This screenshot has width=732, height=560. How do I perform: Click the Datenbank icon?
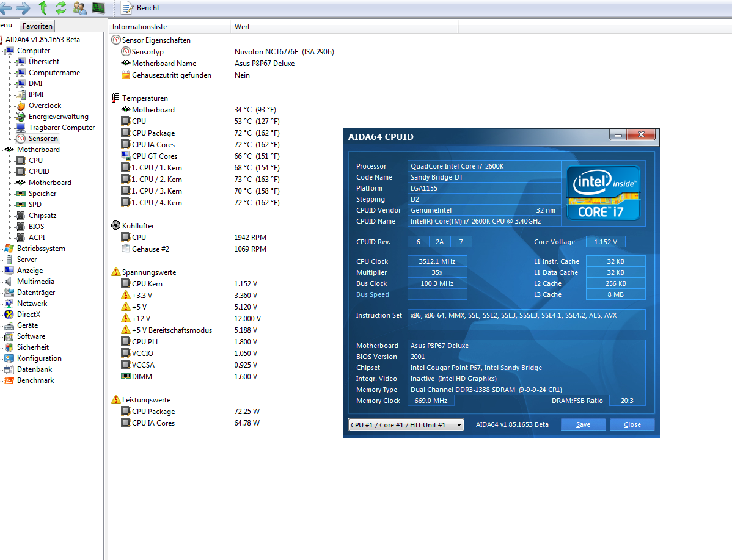tap(9, 369)
